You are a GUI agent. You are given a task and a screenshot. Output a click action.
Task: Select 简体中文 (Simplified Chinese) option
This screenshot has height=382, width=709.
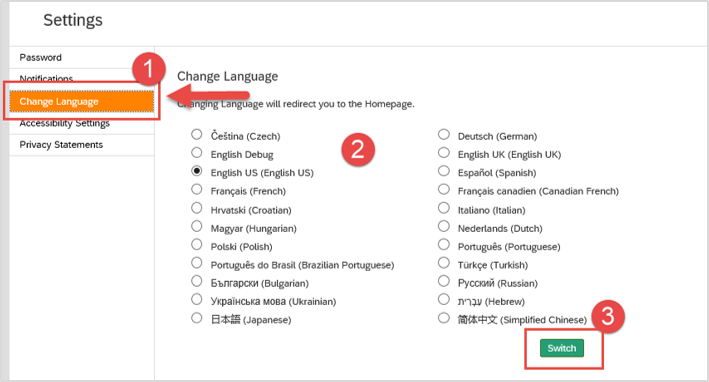(444, 318)
